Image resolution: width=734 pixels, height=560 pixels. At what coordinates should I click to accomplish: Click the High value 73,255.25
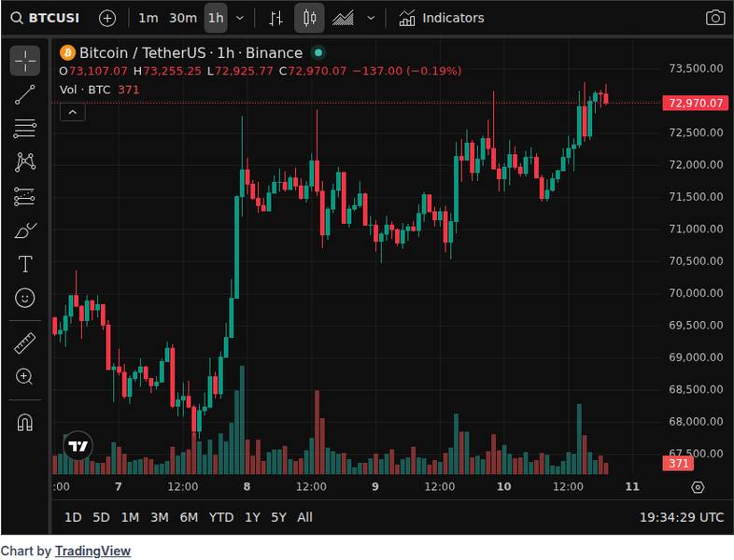pyautogui.click(x=172, y=71)
